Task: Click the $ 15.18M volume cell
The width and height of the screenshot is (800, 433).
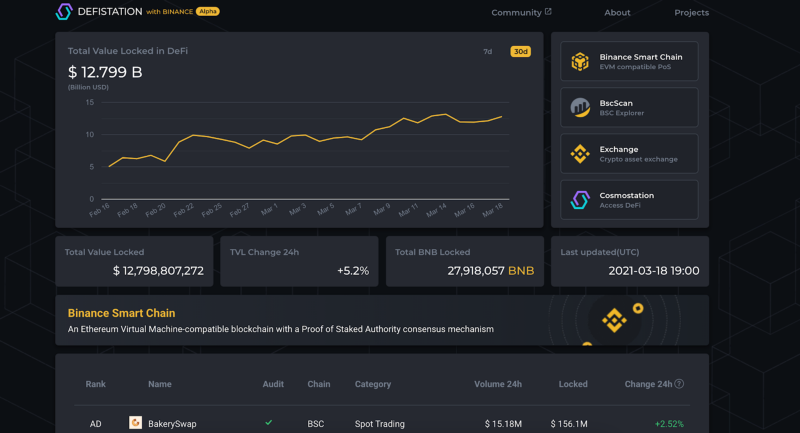Action: [503, 424]
